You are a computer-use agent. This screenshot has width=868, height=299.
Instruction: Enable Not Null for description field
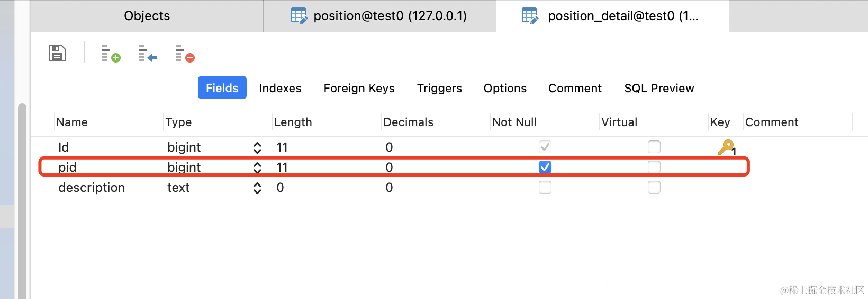coord(545,187)
